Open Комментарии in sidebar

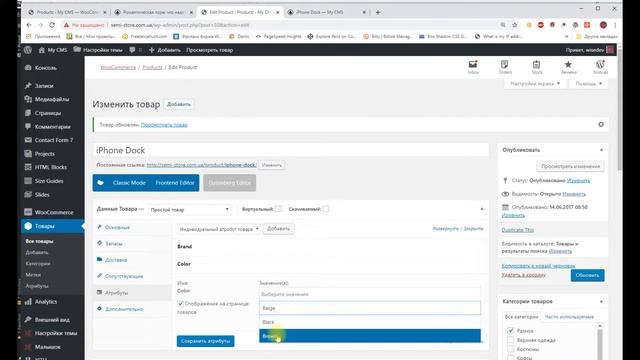pos(52,127)
